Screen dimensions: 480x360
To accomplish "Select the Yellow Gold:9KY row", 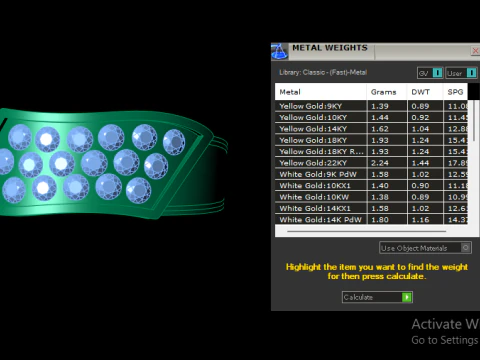I will click(371, 106).
